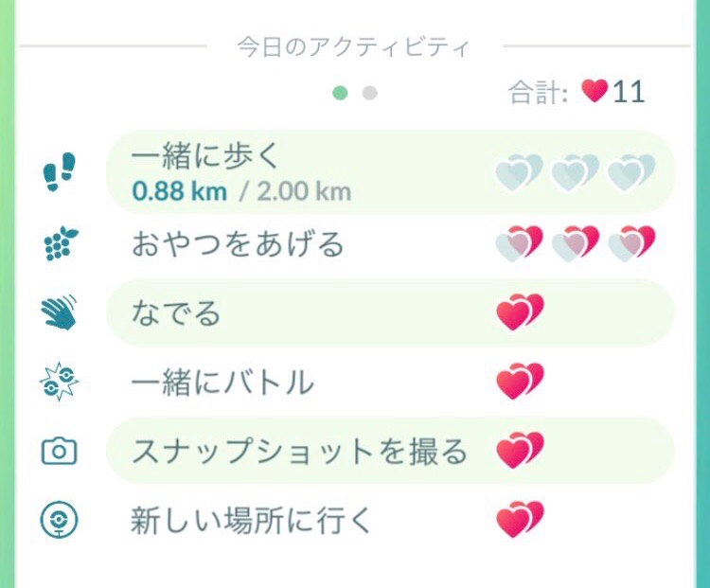
Task: Select 新しい場所に行く activity label
Action: [251, 520]
